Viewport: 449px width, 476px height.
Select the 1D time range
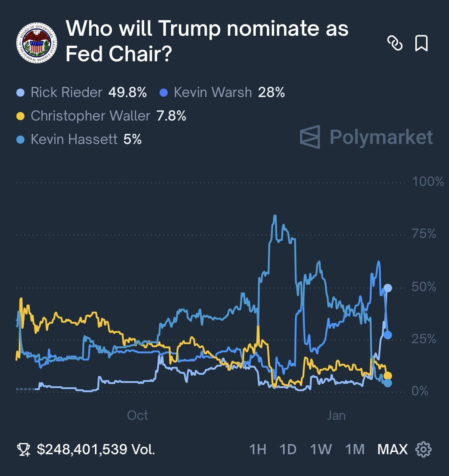point(288,449)
